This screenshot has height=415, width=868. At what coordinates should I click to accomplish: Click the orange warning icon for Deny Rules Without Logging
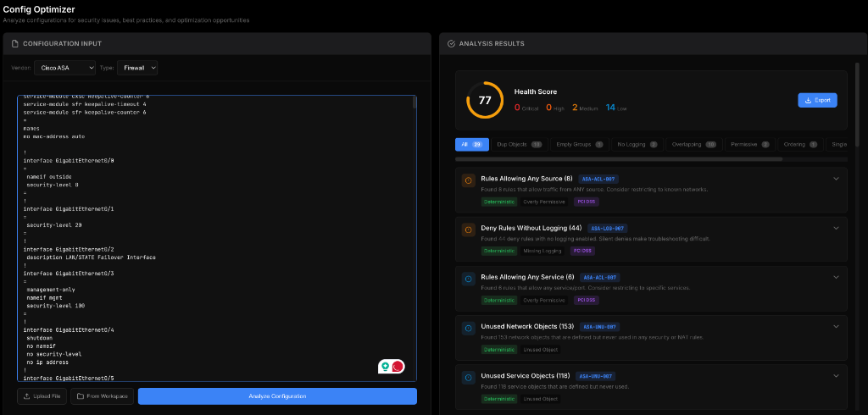click(468, 230)
